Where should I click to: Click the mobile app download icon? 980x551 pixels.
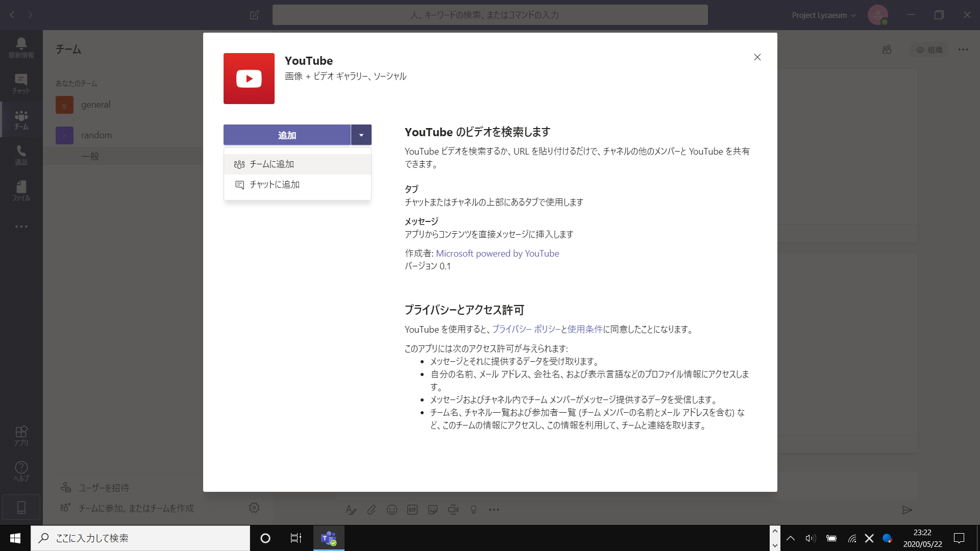tap(21, 508)
